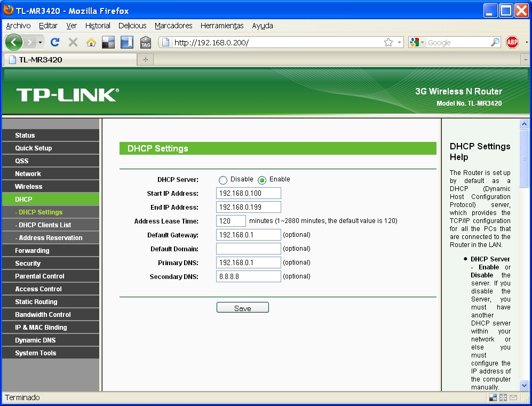Viewport: 532px width, 406px height.
Task: Open the Archivo menu
Action: tap(18, 26)
